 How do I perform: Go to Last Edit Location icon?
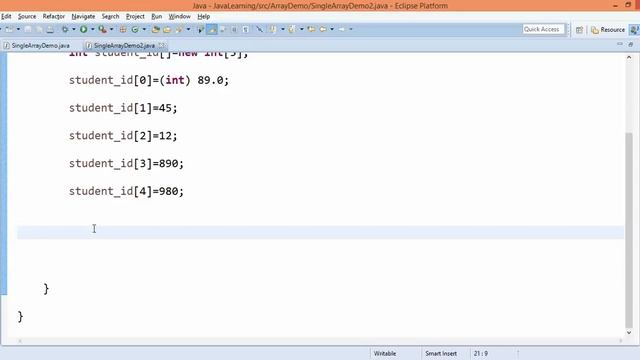coord(311,29)
